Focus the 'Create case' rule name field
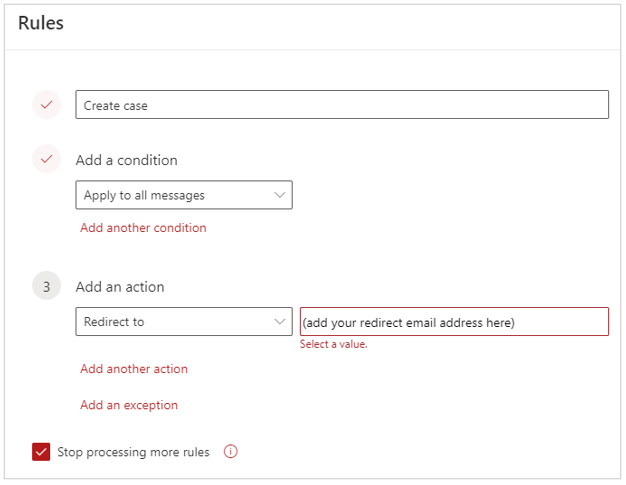626x485 pixels. (341, 105)
